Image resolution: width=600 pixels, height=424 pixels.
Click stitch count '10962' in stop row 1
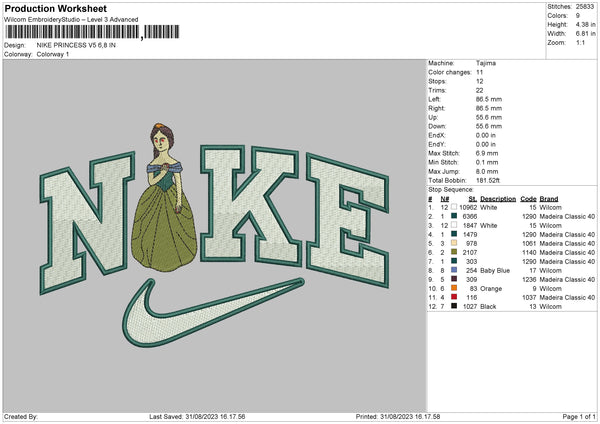[468, 207]
